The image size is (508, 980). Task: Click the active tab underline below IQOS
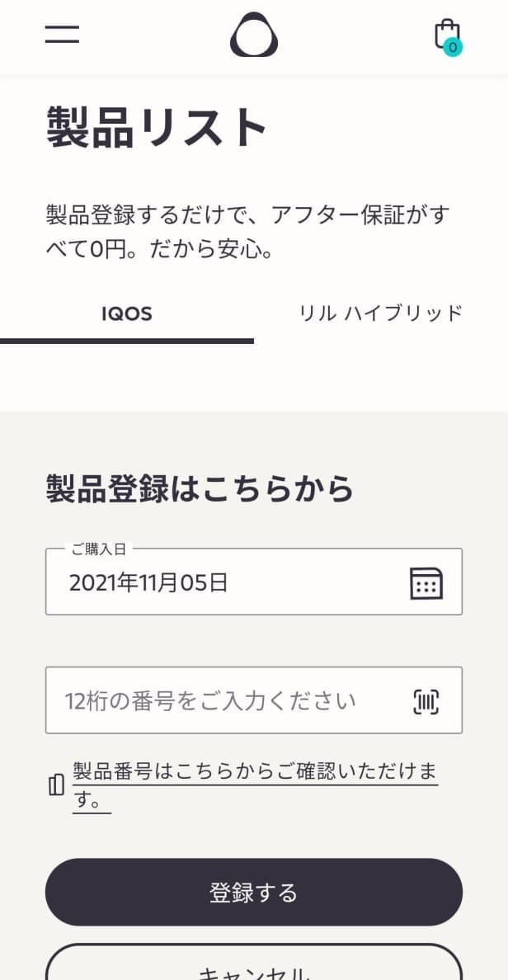tap(127, 341)
